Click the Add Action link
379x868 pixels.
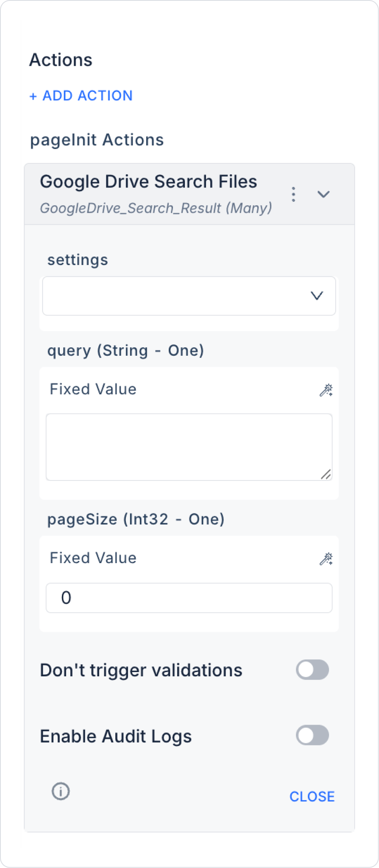coord(81,96)
